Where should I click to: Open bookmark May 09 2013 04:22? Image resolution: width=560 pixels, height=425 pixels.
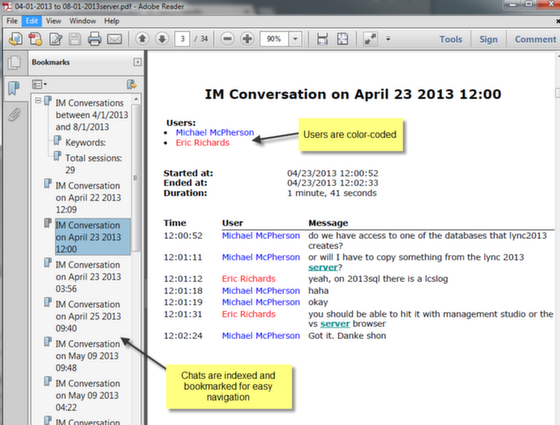pos(88,395)
